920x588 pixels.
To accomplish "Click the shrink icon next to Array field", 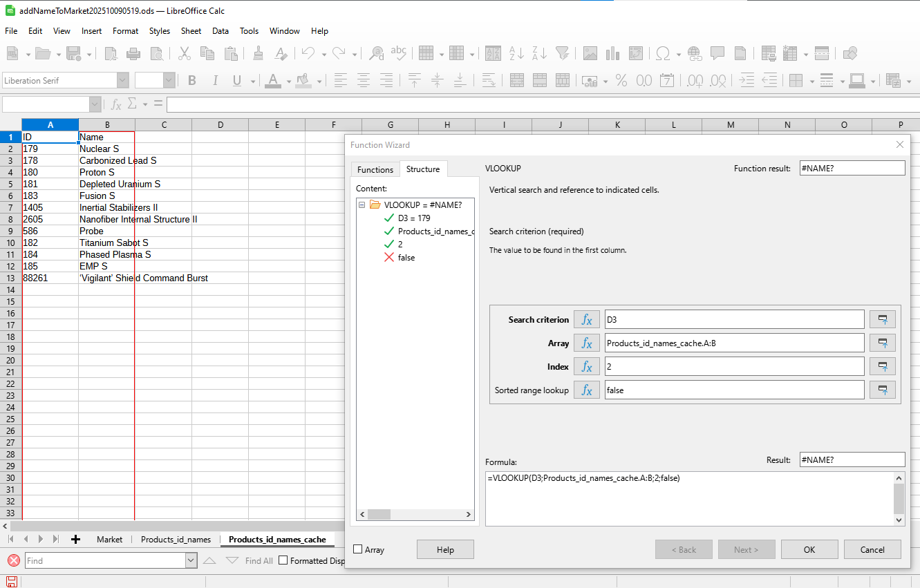I will pyautogui.click(x=882, y=343).
